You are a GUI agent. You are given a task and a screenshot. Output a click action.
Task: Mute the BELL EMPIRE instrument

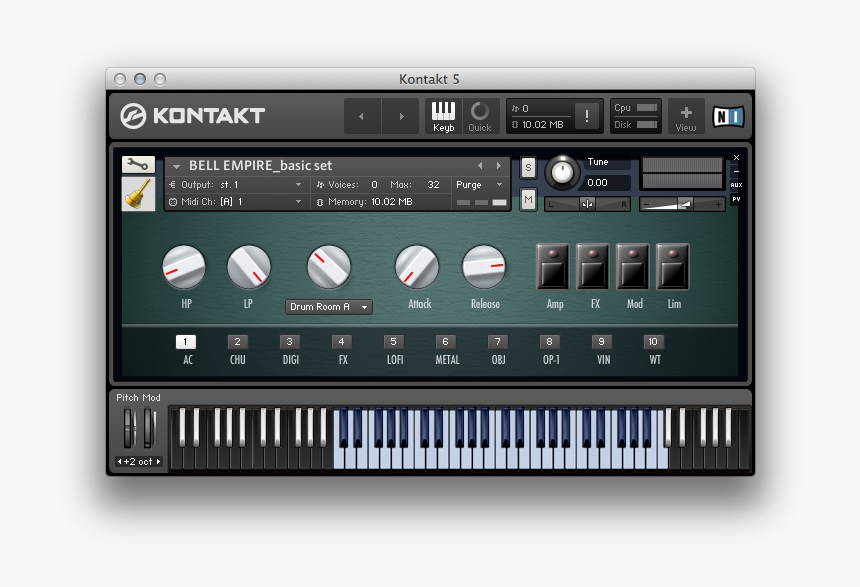527,199
